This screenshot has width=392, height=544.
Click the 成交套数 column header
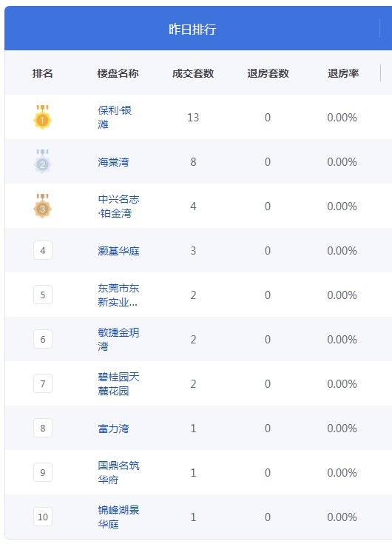click(193, 73)
